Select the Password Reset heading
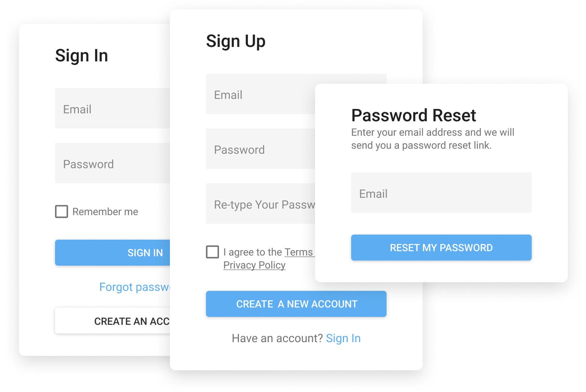This screenshot has height=392, width=586. pyautogui.click(x=413, y=116)
